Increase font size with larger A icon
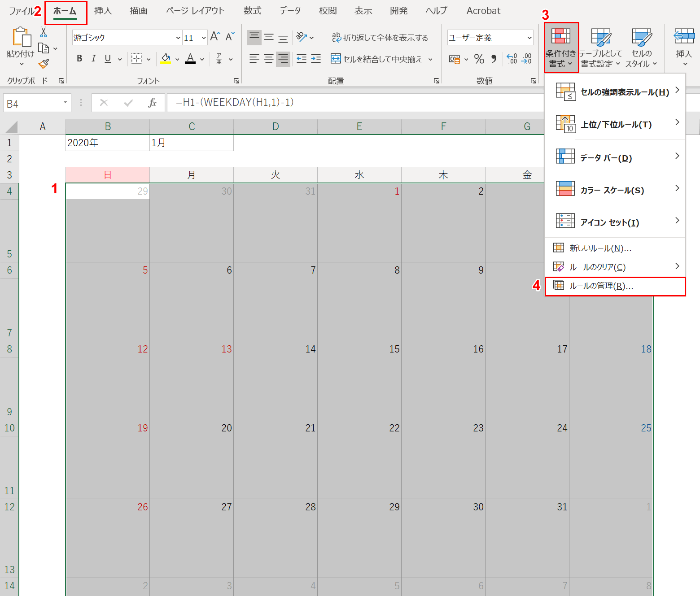 [x=215, y=37]
